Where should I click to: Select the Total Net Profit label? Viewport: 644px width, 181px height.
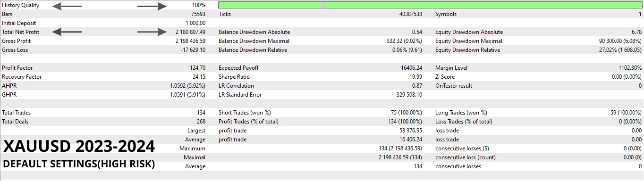click(21, 32)
